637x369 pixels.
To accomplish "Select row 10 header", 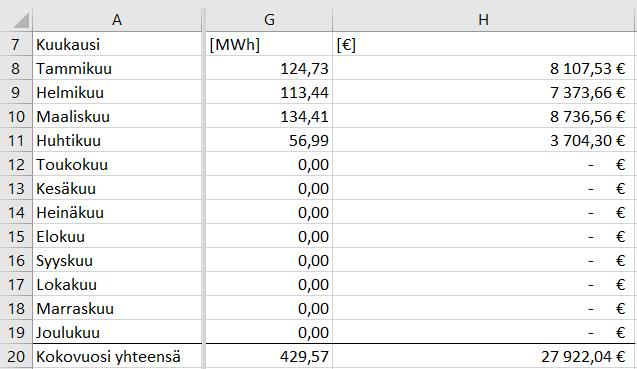I will click(16, 116).
